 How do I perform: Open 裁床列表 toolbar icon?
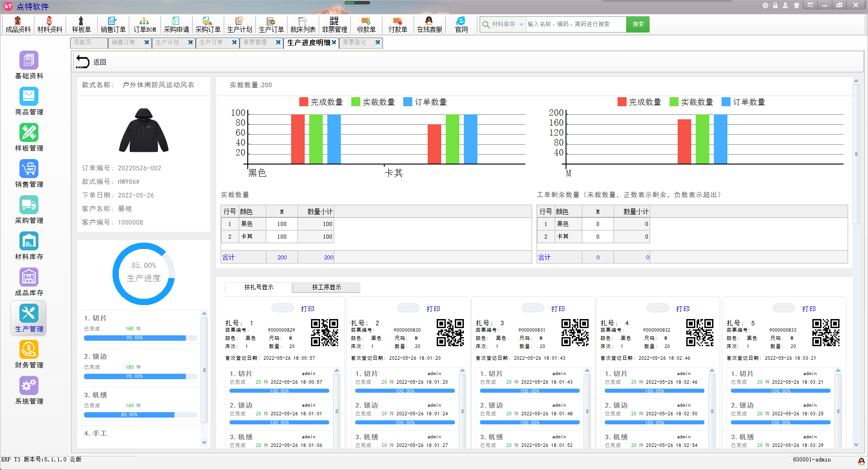click(x=303, y=24)
